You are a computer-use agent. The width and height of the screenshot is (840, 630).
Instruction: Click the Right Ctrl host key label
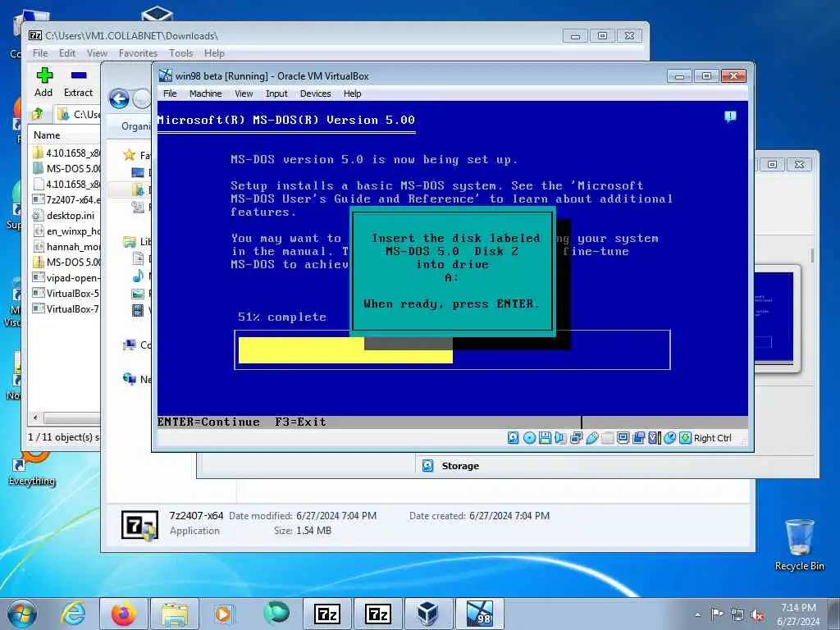click(713, 438)
